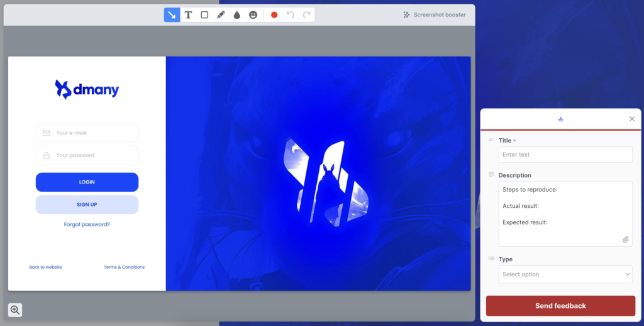Click the Title field label
Viewport: 644px width, 326px height.
[x=505, y=140]
